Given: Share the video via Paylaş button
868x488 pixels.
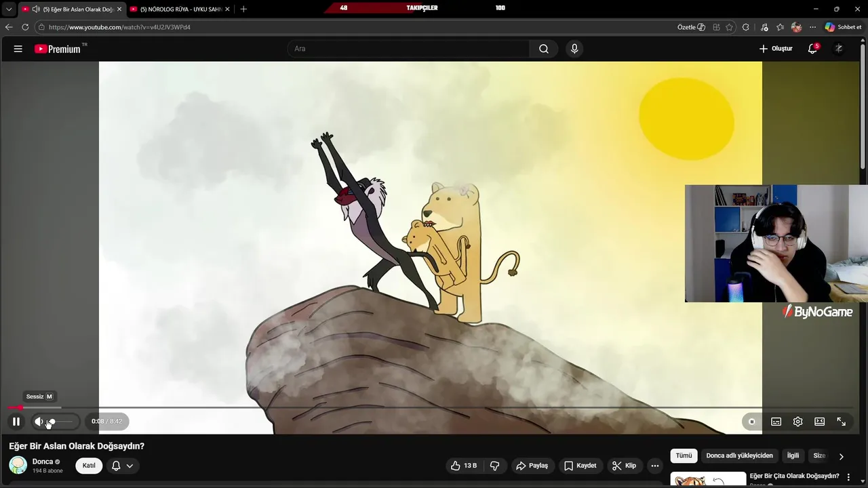Looking at the screenshot, I should [x=532, y=466].
